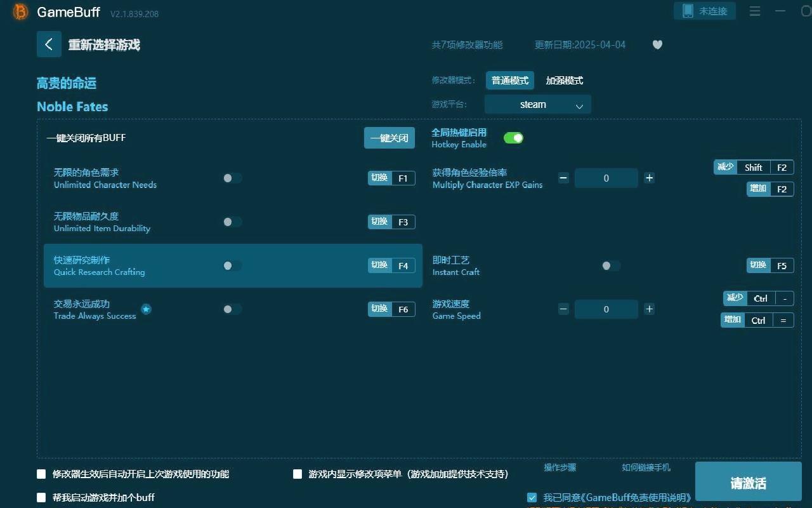812x508 pixels.
Task: Click the Game Speed value field
Action: (x=606, y=309)
